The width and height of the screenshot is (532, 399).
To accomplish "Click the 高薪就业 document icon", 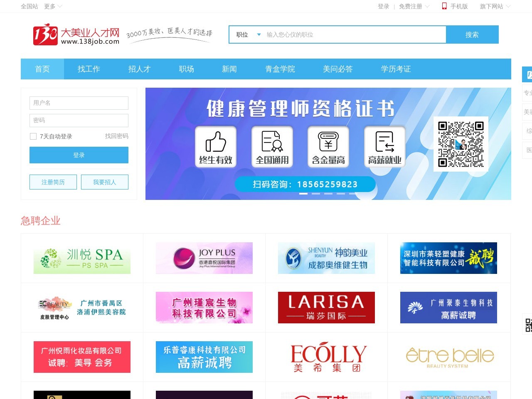I will coord(384,142).
